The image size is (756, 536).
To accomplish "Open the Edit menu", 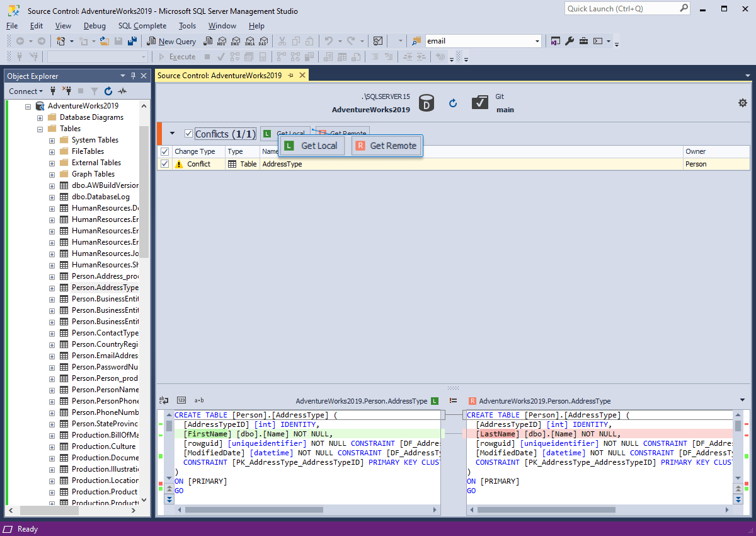I will [x=37, y=26].
